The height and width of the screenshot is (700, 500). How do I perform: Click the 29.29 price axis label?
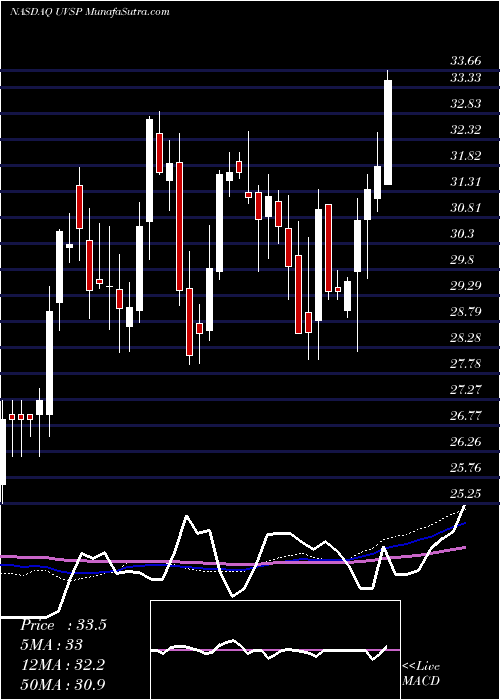465,285
